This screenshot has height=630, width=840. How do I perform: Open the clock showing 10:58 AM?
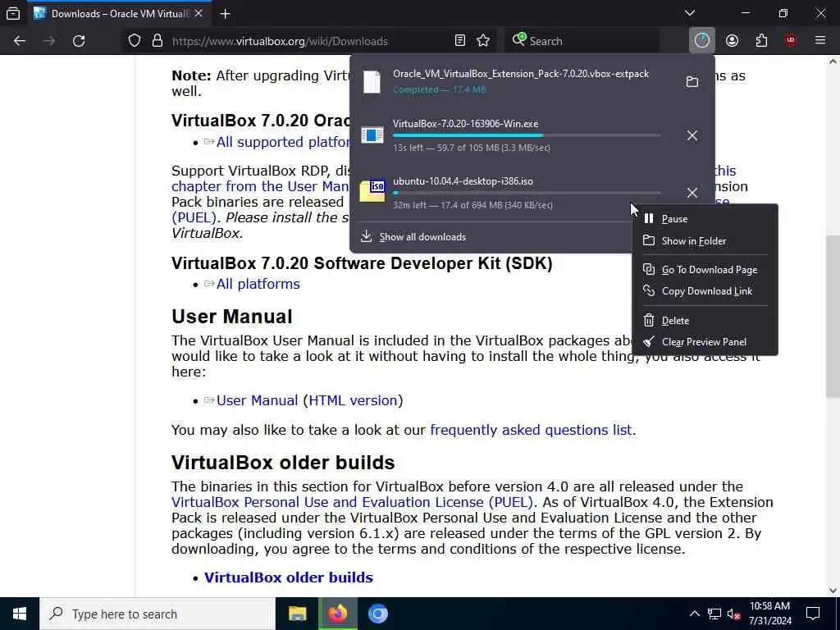(x=769, y=614)
